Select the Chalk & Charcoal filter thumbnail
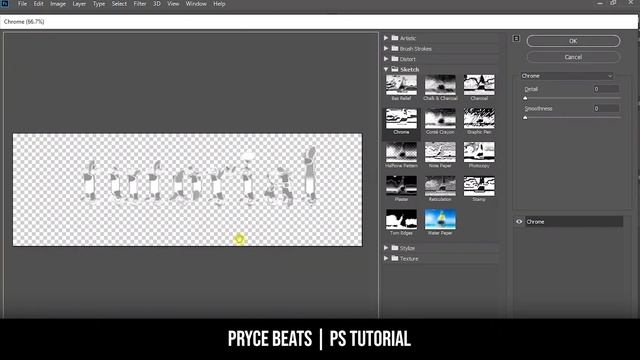This screenshot has width=640, height=360. tap(440, 85)
